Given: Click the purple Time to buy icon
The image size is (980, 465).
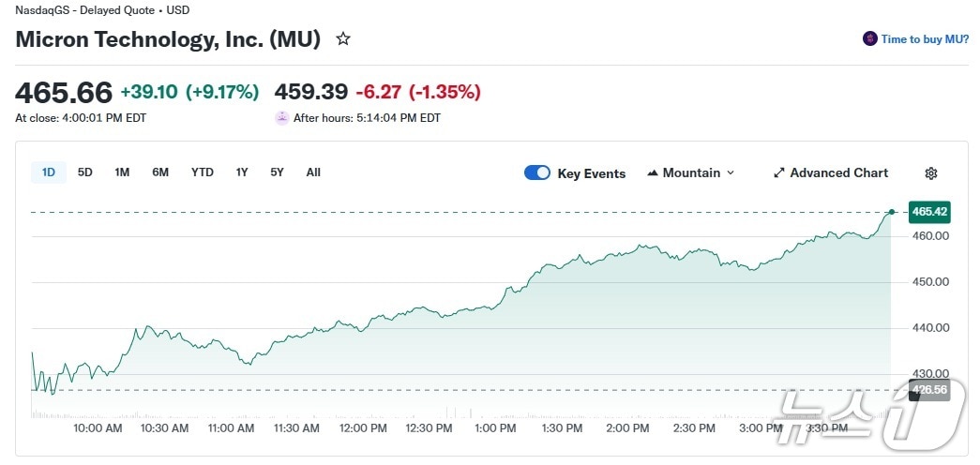Looking at the screenshot, I should 869,39.
